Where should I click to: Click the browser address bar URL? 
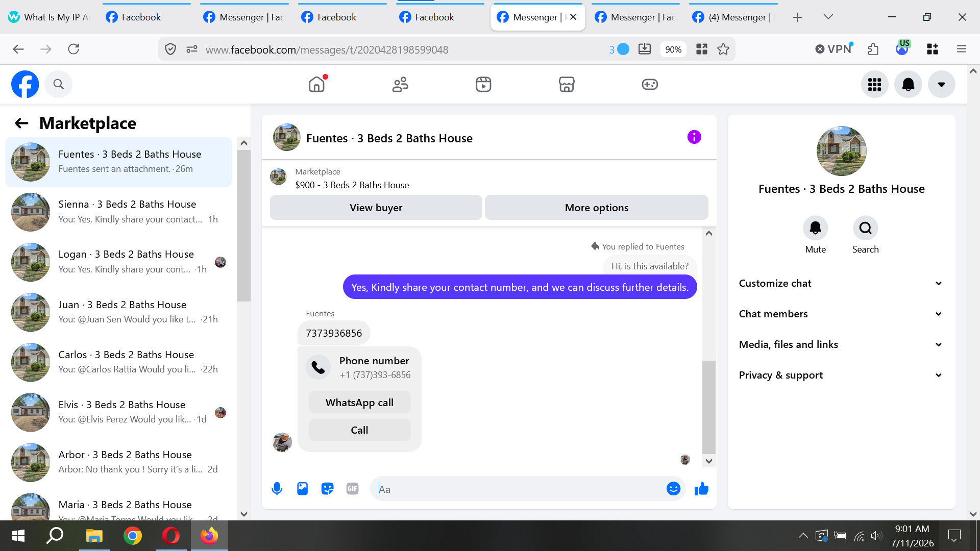(327, 49)
